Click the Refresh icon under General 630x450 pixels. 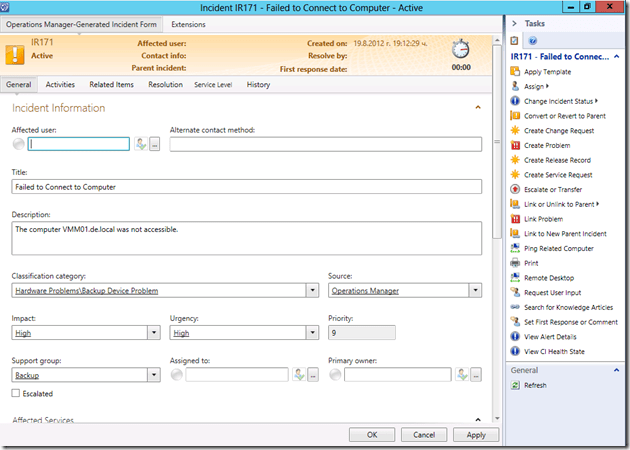(515, 385)
